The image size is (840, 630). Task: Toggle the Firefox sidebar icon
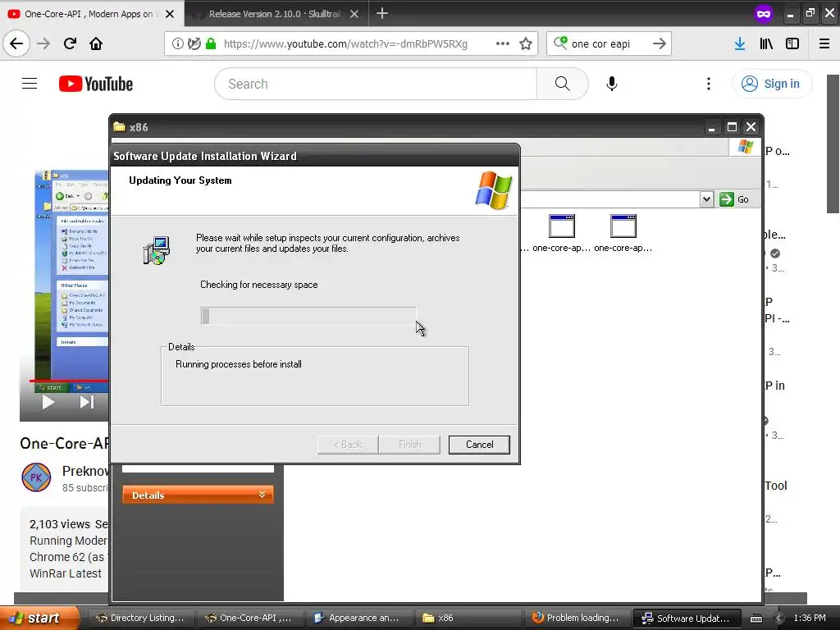pyautogui.click(x=792, y=44)
